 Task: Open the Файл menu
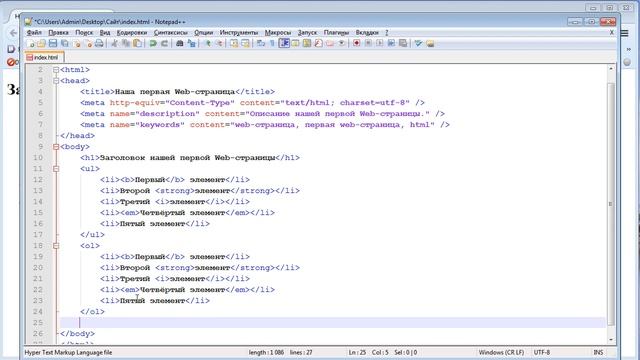[34, 32]
